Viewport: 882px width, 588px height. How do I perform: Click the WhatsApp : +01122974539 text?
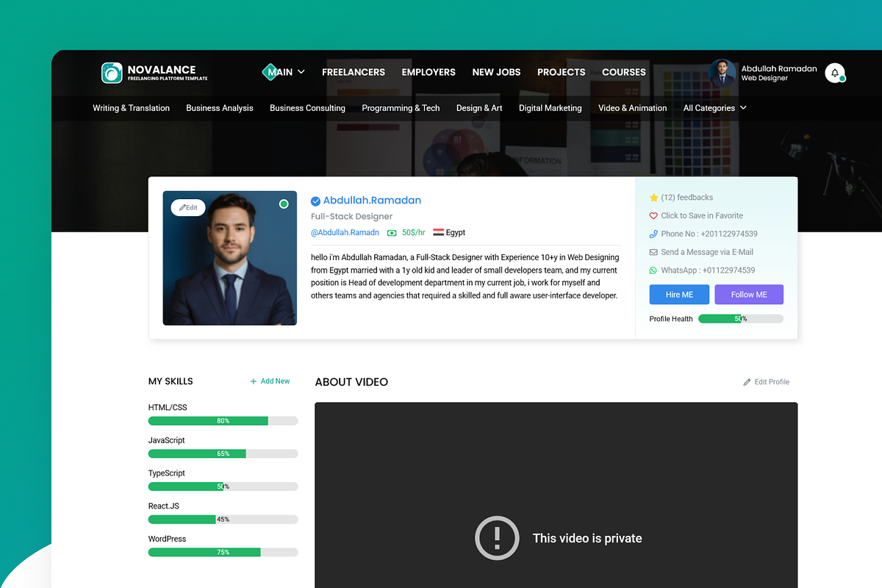coord(708,270)
